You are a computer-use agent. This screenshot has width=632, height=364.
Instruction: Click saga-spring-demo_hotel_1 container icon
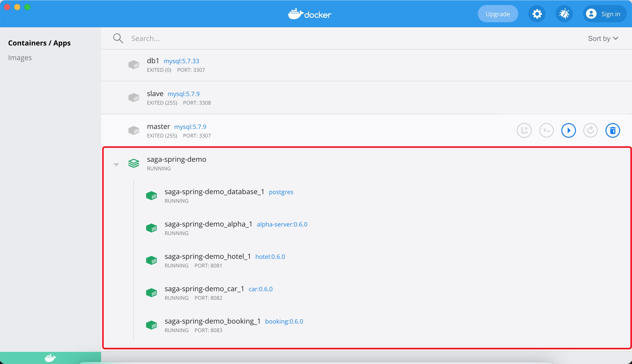[151, 260]
